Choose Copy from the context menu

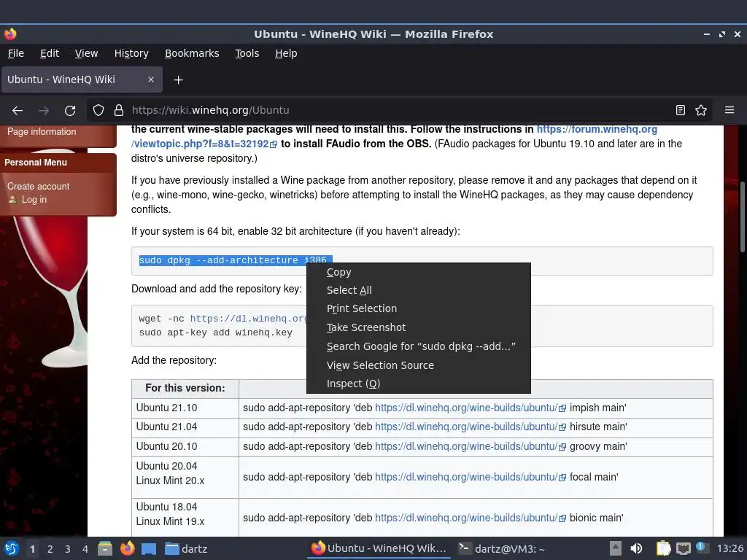pyautogui.click(x=418, y=273)
